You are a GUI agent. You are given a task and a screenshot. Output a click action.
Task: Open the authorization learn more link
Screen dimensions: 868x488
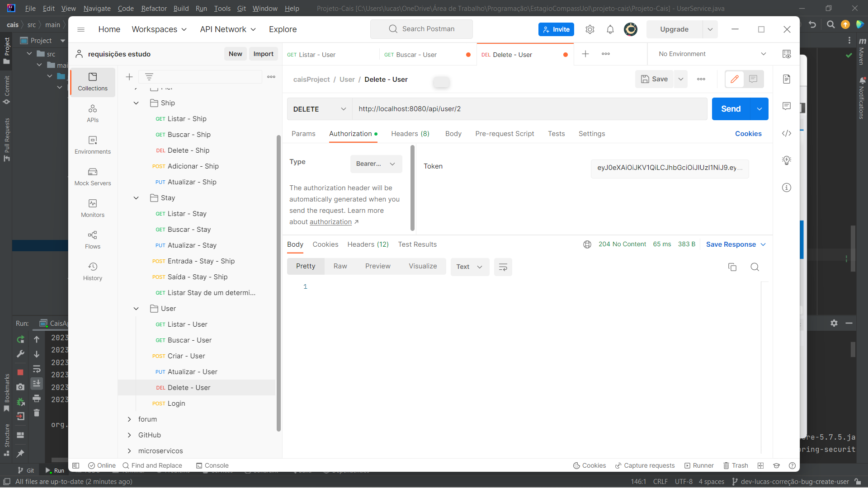click(330, 222)
